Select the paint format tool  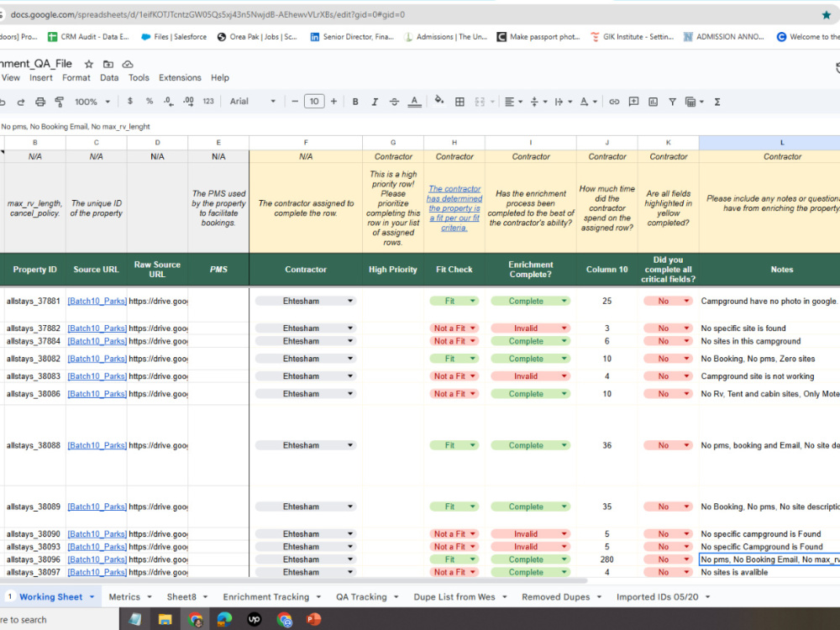(x=60, y=102)
